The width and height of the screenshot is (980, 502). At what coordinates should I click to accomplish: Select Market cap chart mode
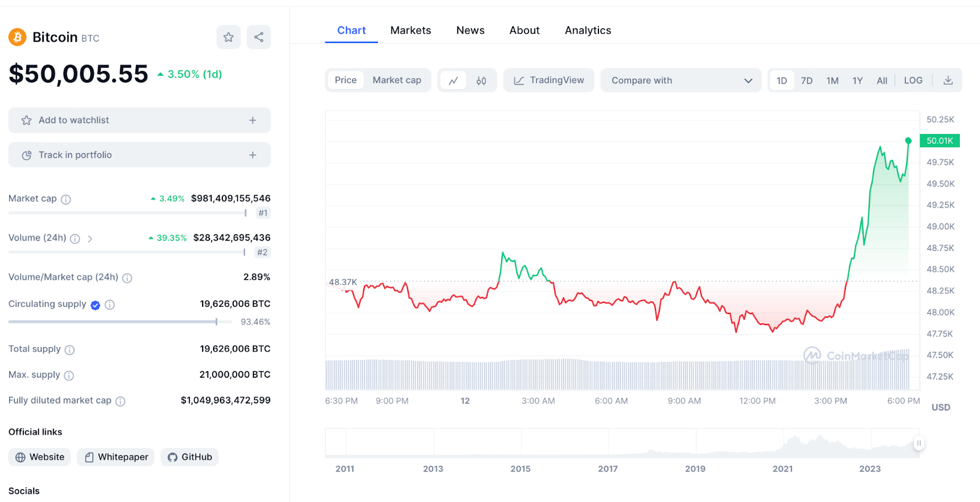(397, 81)
